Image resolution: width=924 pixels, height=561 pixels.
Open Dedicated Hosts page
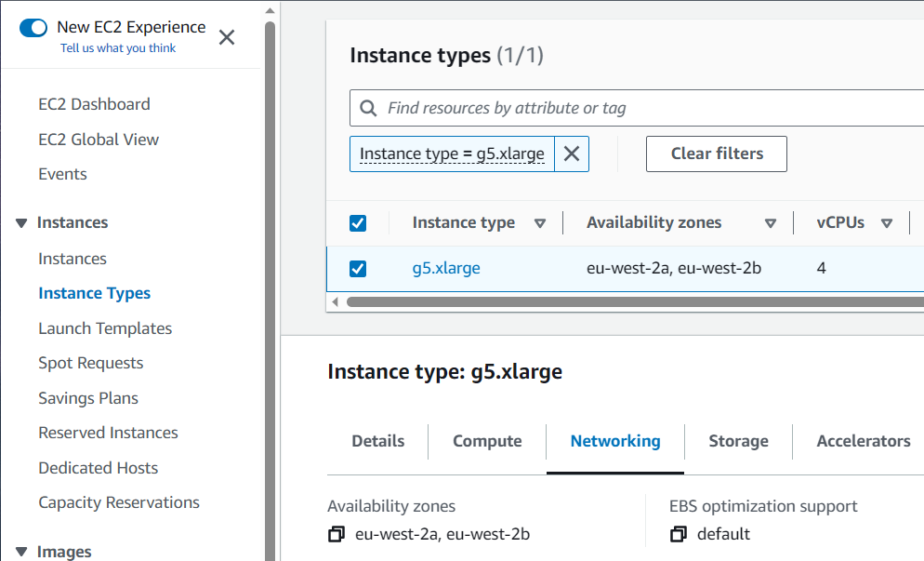pos(98,468)
